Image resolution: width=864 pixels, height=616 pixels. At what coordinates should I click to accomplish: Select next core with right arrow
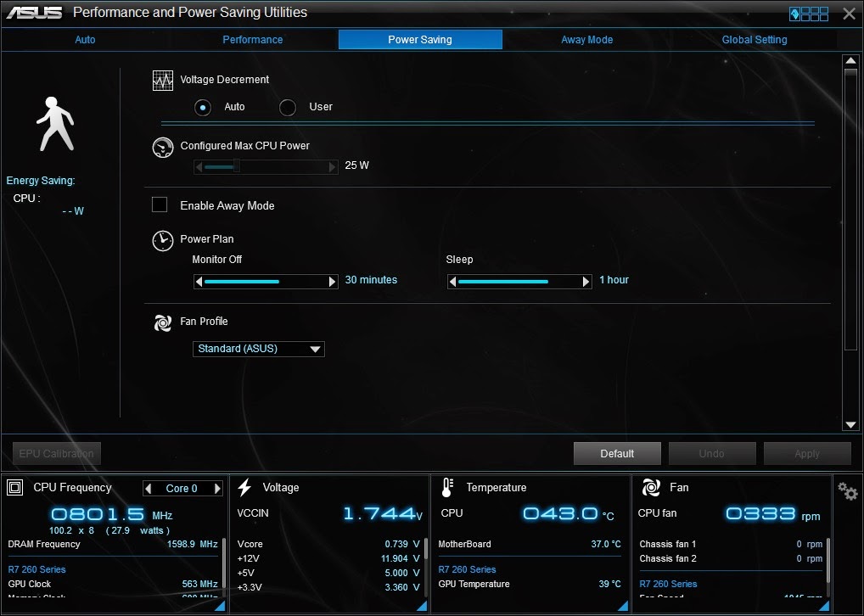(x=217, y=488)
